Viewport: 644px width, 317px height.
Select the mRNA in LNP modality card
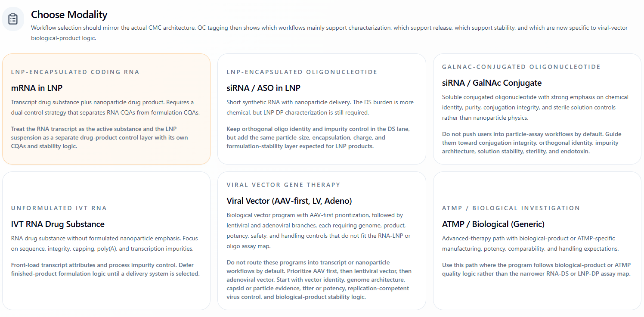(106, 109)
